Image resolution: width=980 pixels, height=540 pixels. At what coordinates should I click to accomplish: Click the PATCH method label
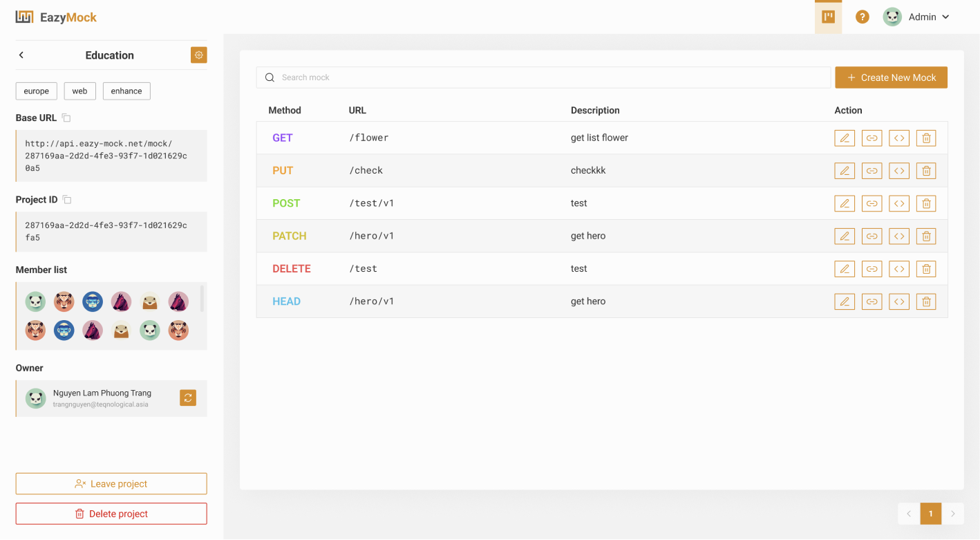[290, 236]
